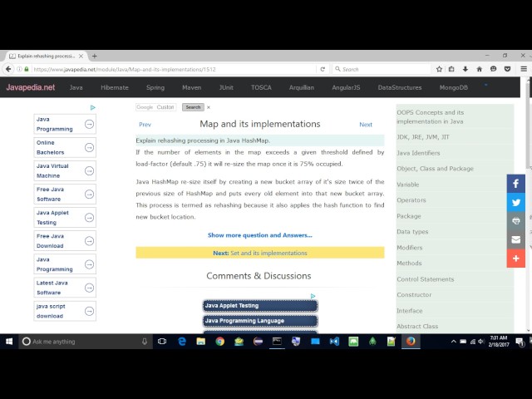
Task: Open File Explorer from taskbar
Action: (x=201, y=342)
